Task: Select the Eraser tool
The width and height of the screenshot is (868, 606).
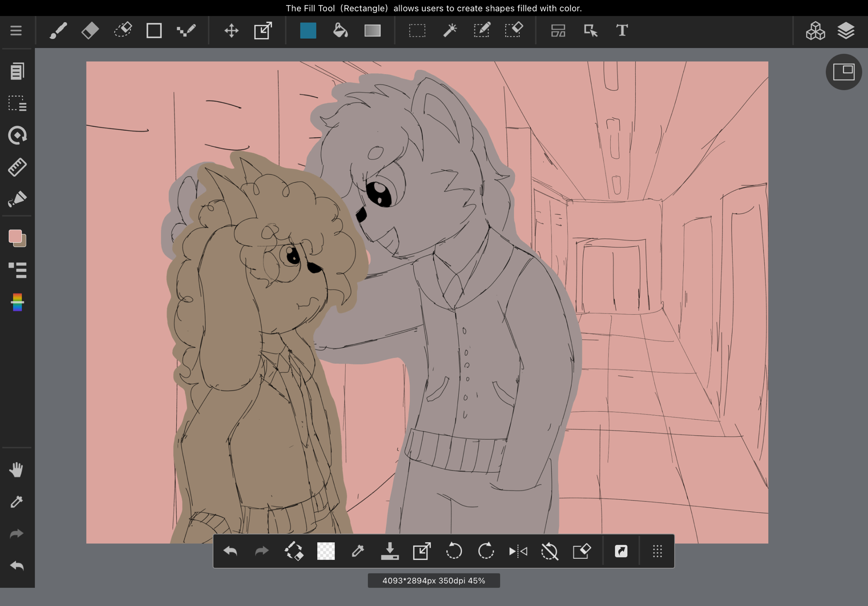Action: coord(90,31)
